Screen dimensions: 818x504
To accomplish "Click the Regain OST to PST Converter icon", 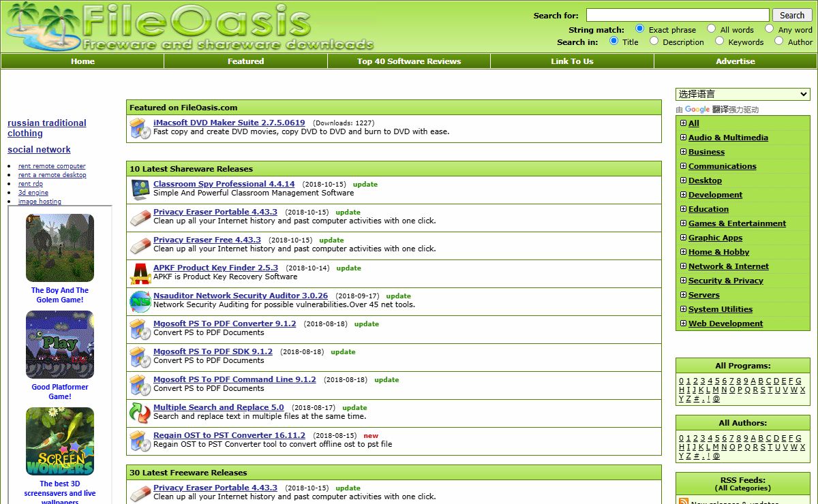I will click(x=140, y=441).
